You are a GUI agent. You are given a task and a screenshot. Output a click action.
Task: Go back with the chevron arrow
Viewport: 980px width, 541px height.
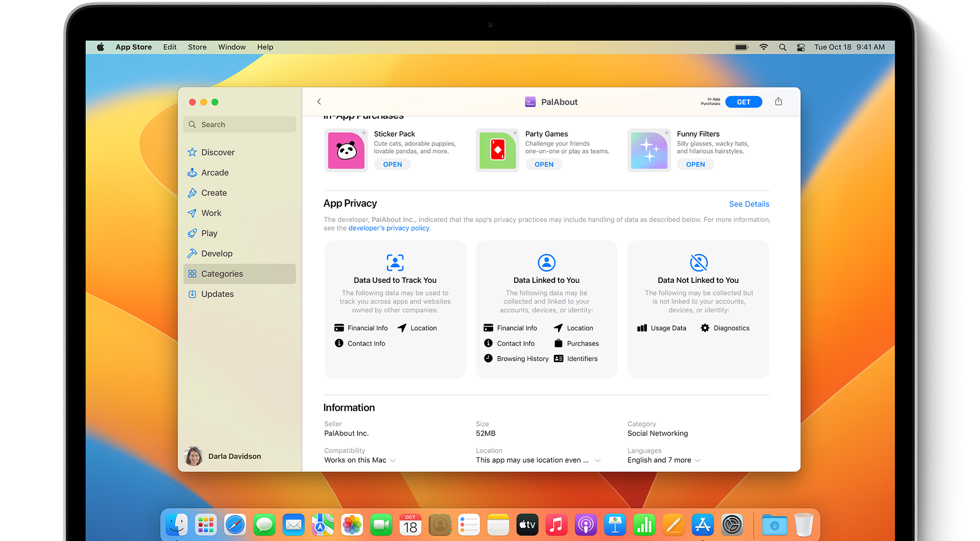pos(319,101)
